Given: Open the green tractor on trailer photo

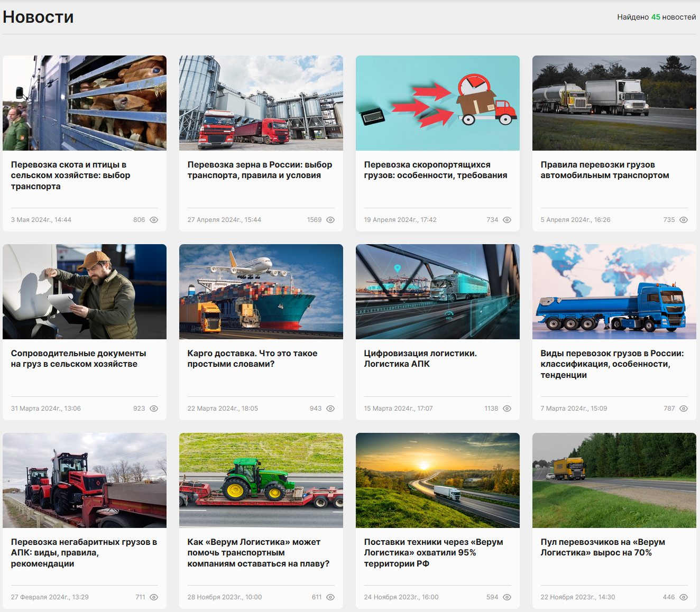Looking at the screenshot, I should tap(261, 480).
